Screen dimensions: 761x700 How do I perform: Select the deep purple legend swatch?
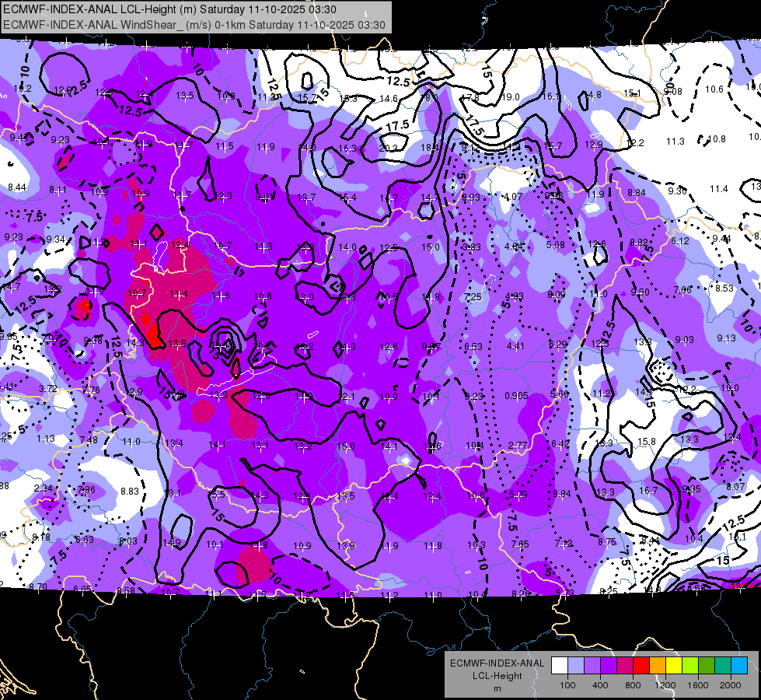609,665
